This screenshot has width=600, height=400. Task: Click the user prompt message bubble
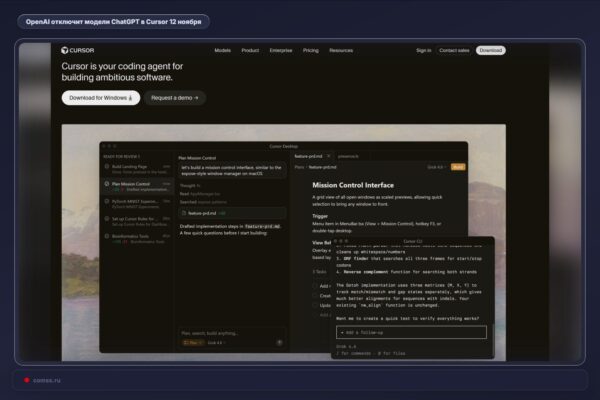232,170
